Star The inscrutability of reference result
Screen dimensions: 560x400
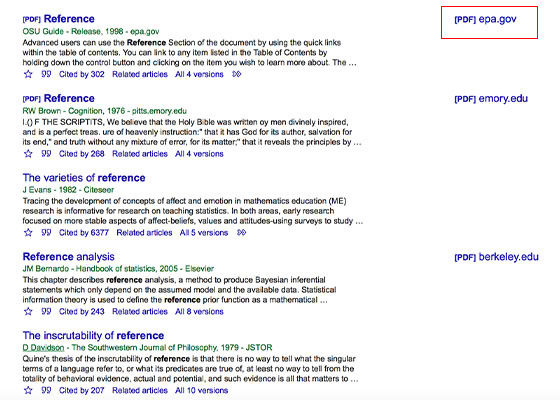(28, 391)
